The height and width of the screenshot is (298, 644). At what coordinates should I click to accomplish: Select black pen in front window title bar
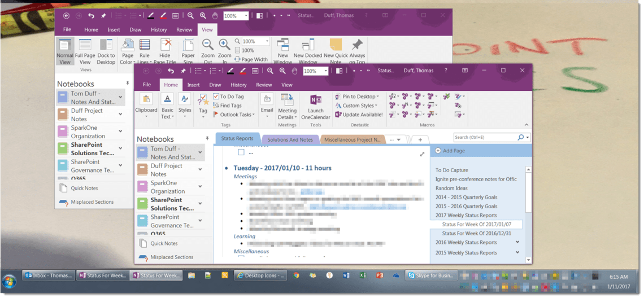point(230,71)
